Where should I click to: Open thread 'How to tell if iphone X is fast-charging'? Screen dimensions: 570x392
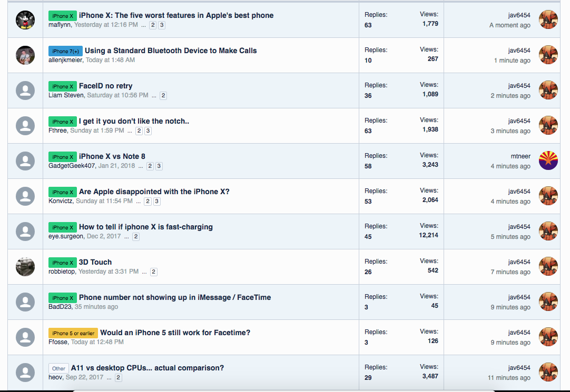tap(146, 227)
